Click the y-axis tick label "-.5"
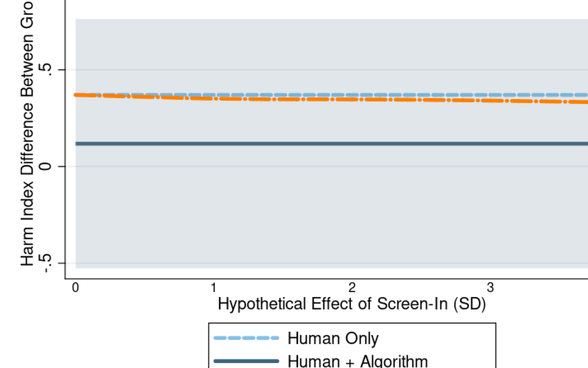Viewport: 588px width, 368px height. click(45, 263)
